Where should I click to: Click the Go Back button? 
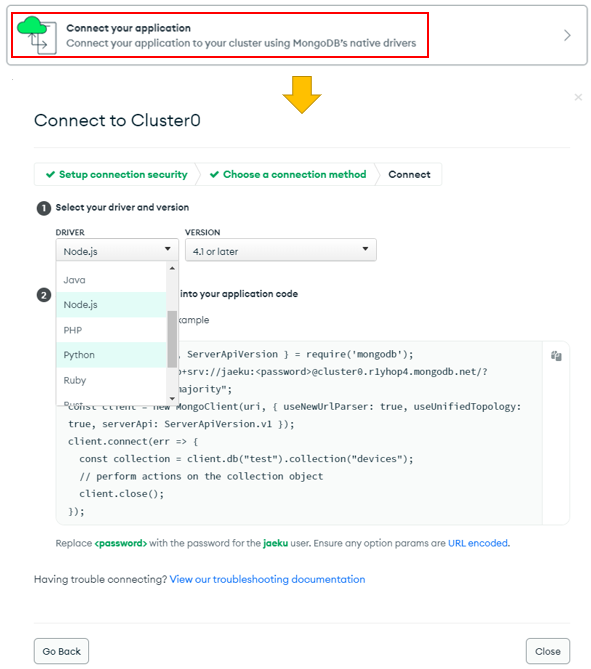click(61, 651)
